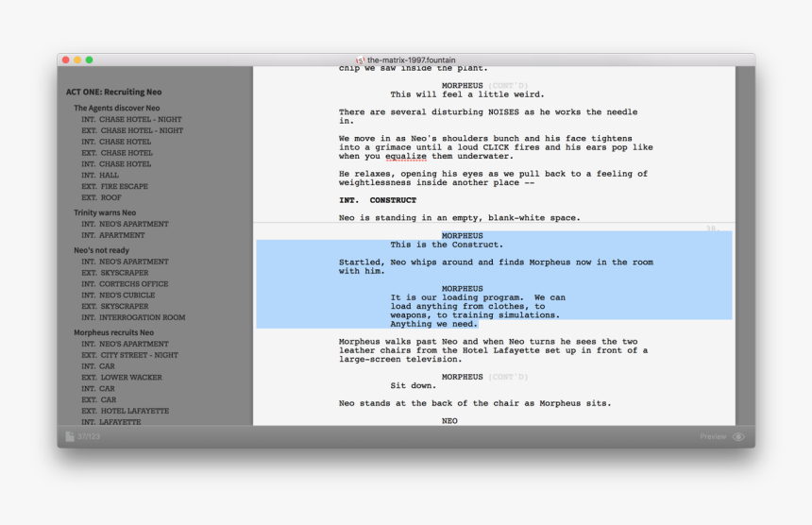The height and width of the screenshot is (525, 812).
Task: Jump to EXT. CITY STREET - NIGHT scene
Action: point(129,355)
